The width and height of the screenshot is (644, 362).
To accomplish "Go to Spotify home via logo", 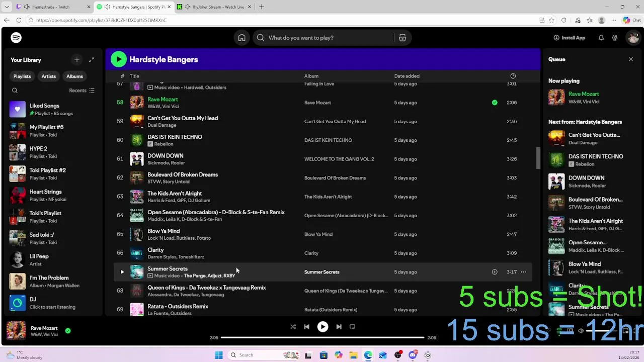I will tap(16, 38).
